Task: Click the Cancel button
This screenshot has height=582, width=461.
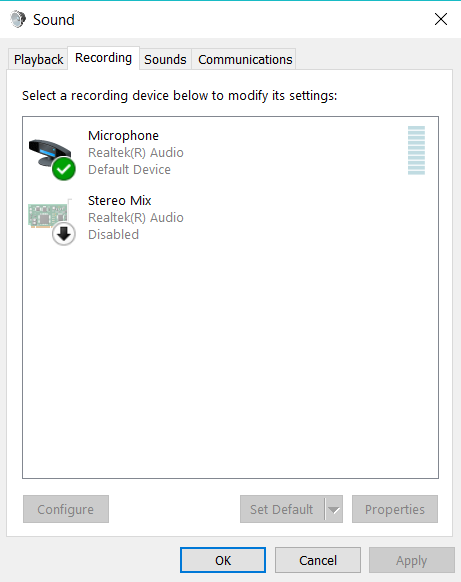Action: pyautogui.click(x=318, y=560)
